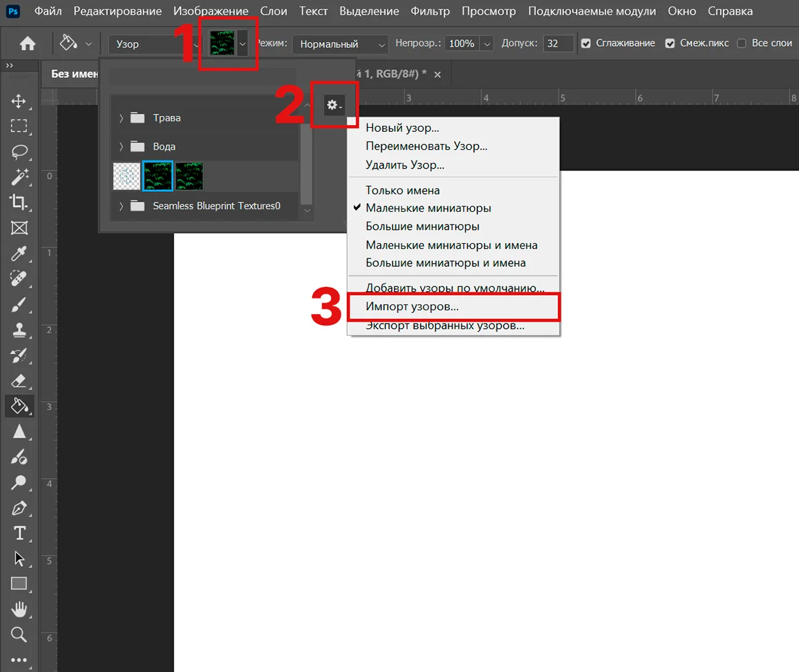Image resolution: width=799 pixels, height=672 pixels.
Task: Expand the Вода pattern folder
Action: (x=121, y=147)
